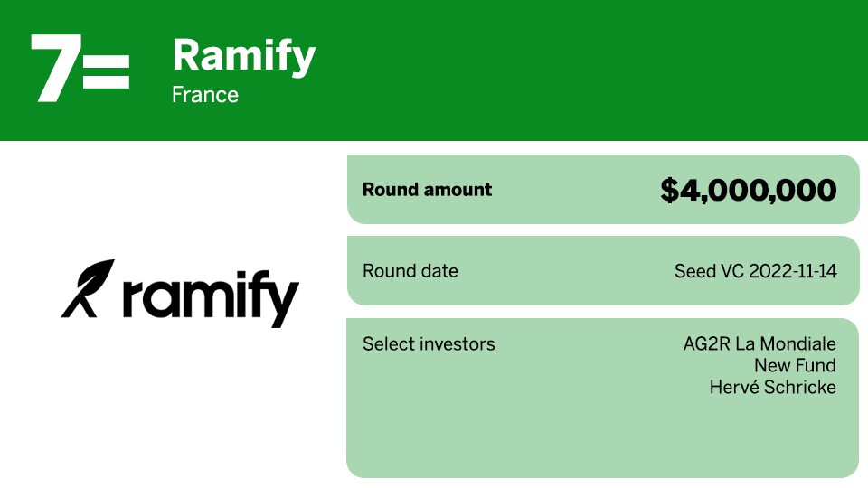The image size is (868, 488).
Task: Select the Round amount label
Action: (427, 190)
